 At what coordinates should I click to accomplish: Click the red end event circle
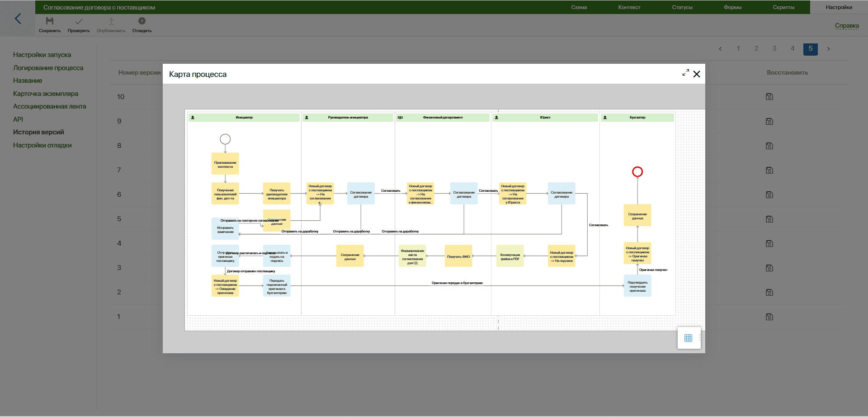(x=637, y=172)
